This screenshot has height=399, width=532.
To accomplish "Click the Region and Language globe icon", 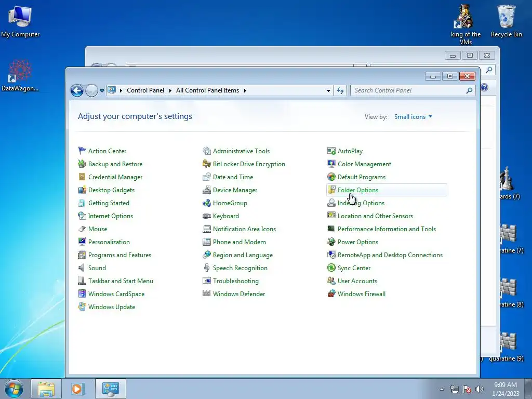I will pos(207,255).
